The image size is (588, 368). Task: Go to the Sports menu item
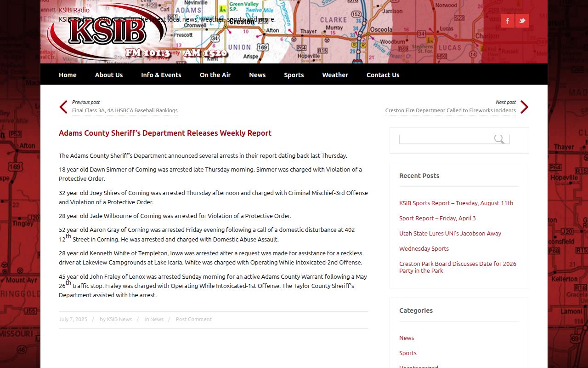click(x=294, y=75)
